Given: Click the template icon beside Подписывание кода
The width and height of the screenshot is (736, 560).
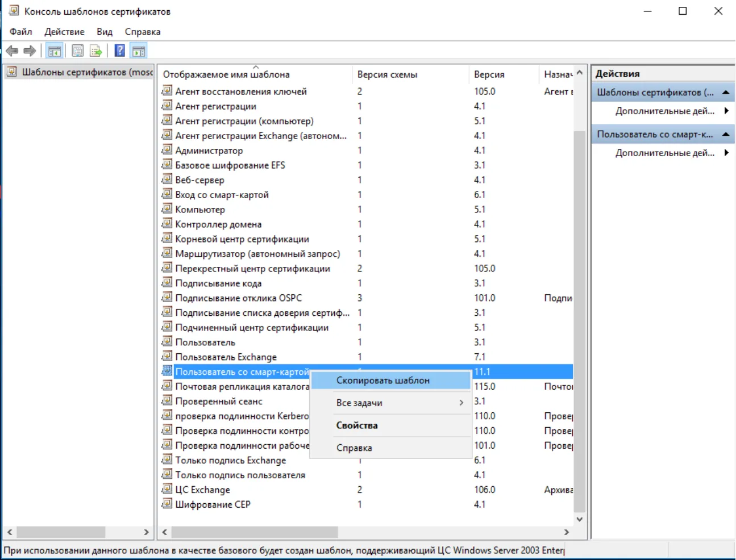Looking at the screenshot, I should (x=167, y=283).
